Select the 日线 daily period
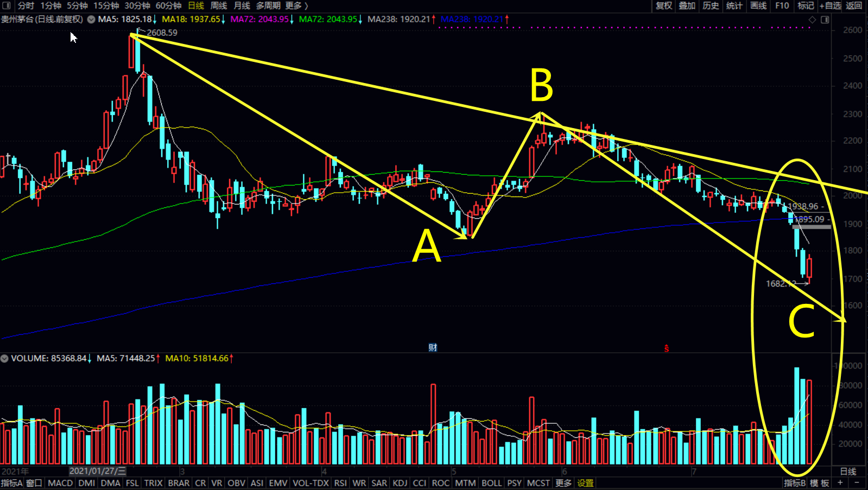The image size is (868, 490). [x=196, y=5]
